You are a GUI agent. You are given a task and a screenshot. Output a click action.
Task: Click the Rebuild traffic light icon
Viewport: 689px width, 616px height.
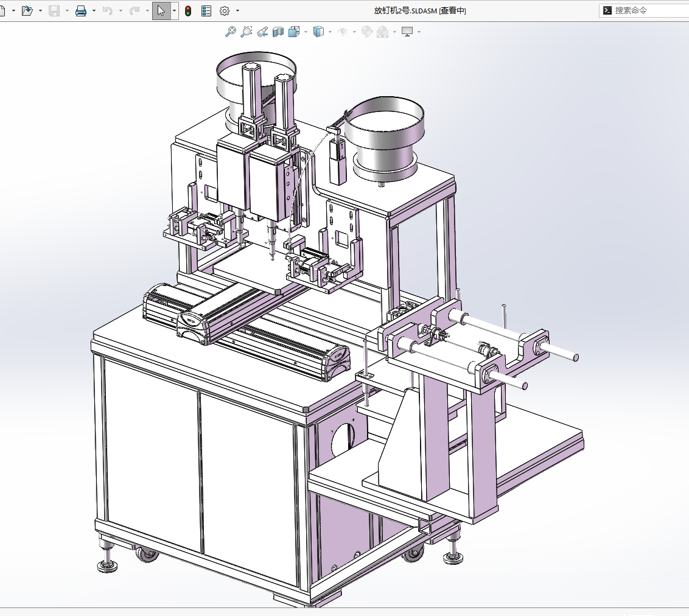tap(188, 10)
